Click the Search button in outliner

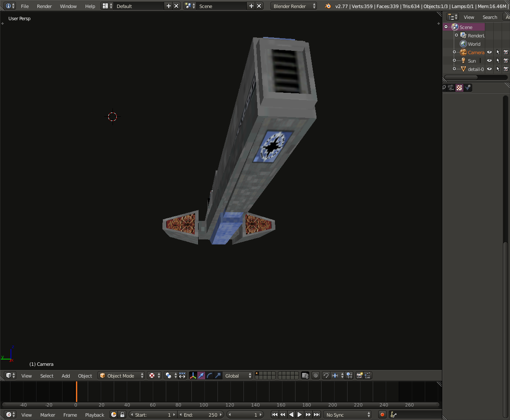[x=489, y=17]
